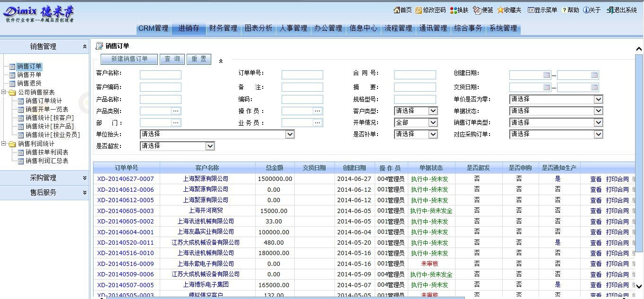Open the document status dropdown
This screenshot has height=299, width=644.
(598, 111)
